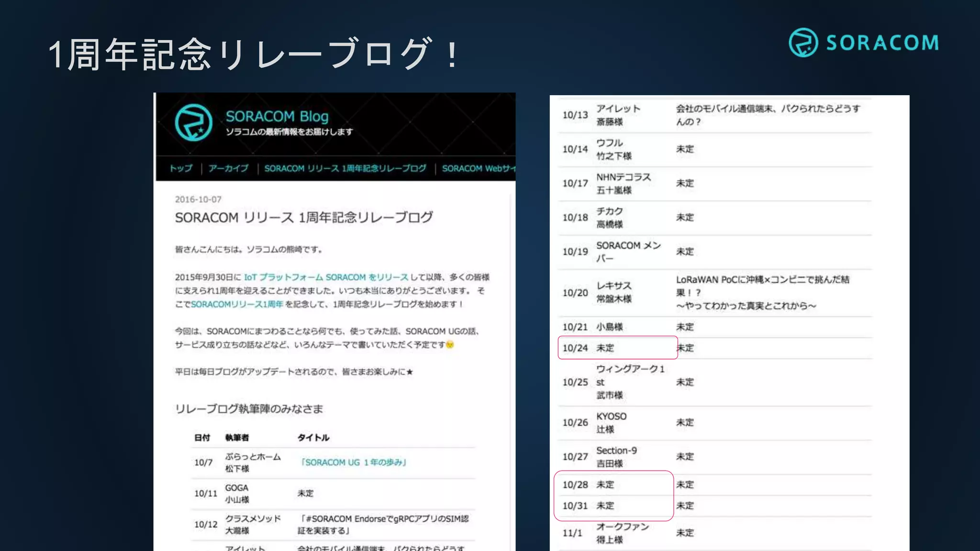Click the オークファン 得上様 author cell

pos(623,533)
